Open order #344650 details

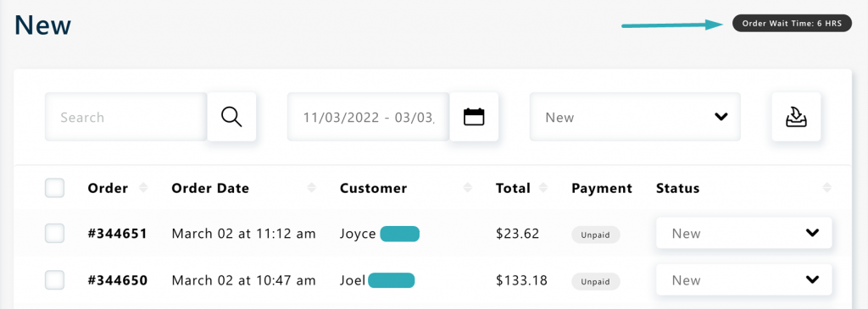117,280
